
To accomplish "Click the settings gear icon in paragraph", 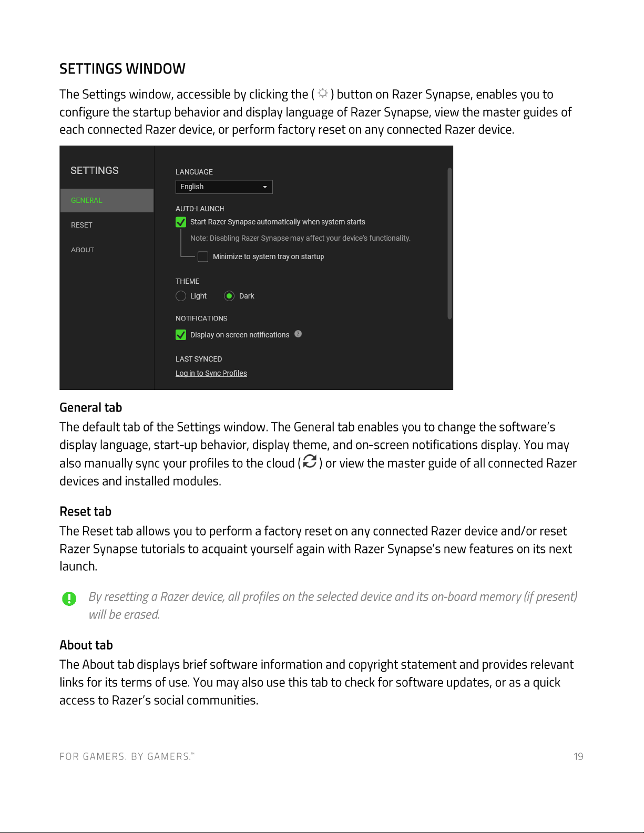I will pyautogui.click(x=323, y=94).
